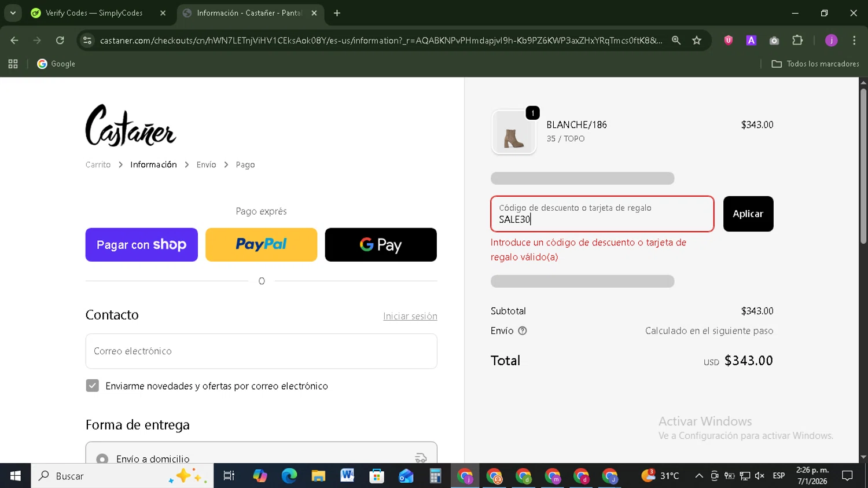Click the browser forward arrow
This screenshot has width=868, height=488.
click(x=37, y=41)
